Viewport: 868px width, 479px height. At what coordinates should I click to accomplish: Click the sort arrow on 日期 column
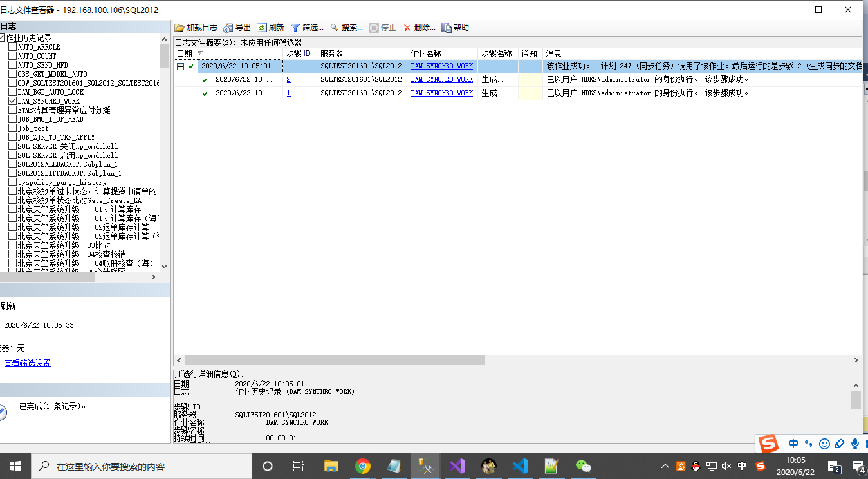point(199,53)
